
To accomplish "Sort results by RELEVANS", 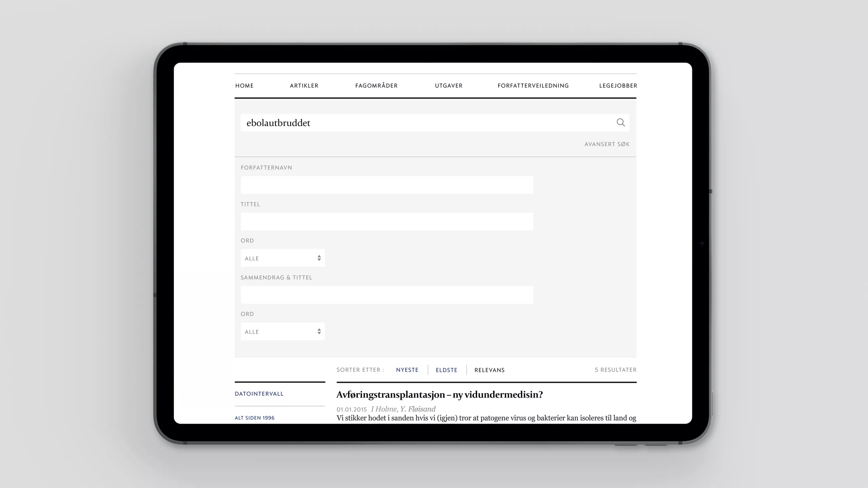I will [489, 370].
